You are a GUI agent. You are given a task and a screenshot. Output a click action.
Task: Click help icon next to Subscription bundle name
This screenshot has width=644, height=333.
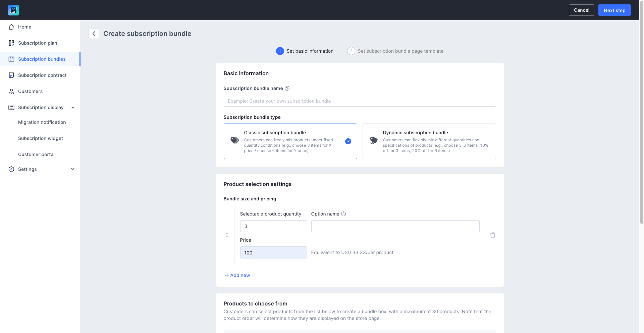[x=287, y=88]
